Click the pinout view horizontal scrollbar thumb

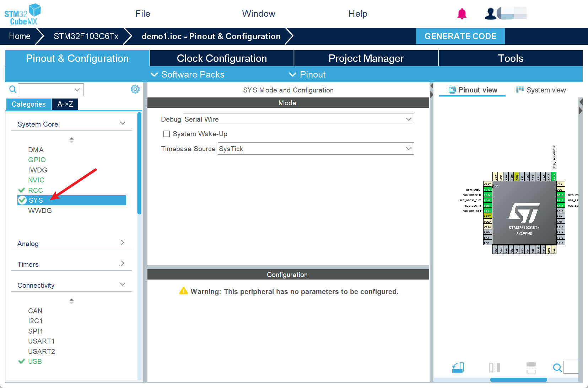[x=518, y=380]
